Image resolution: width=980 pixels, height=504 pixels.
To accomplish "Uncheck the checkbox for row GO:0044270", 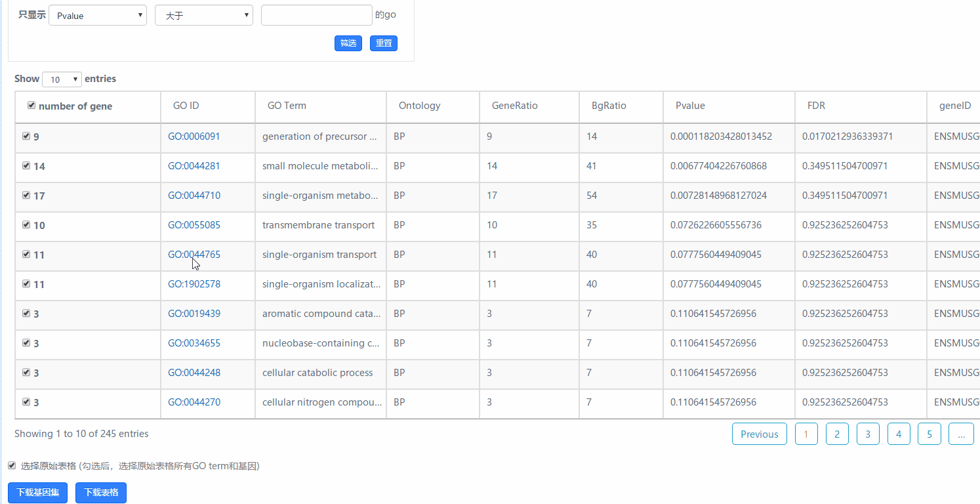I will [26, 402].
